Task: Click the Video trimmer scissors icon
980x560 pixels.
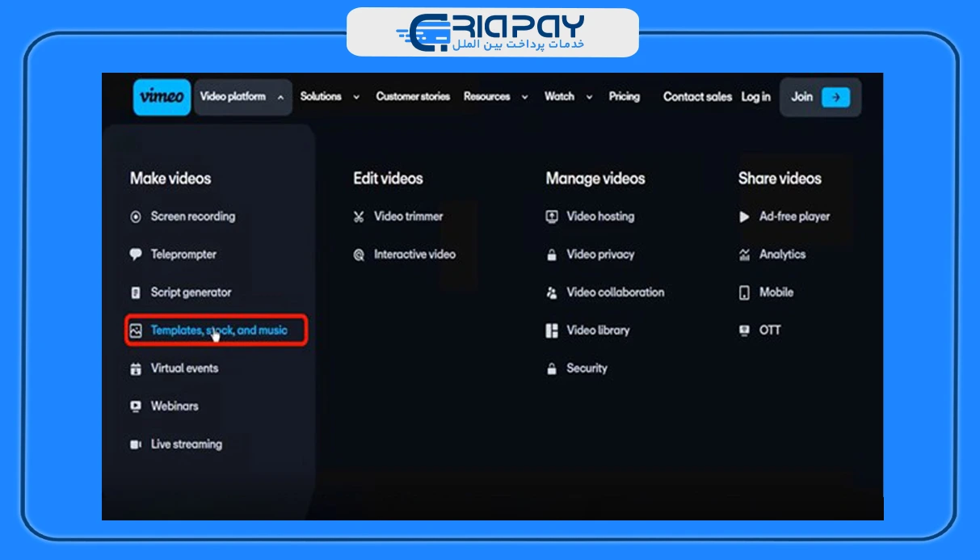Action: (359, 217)
